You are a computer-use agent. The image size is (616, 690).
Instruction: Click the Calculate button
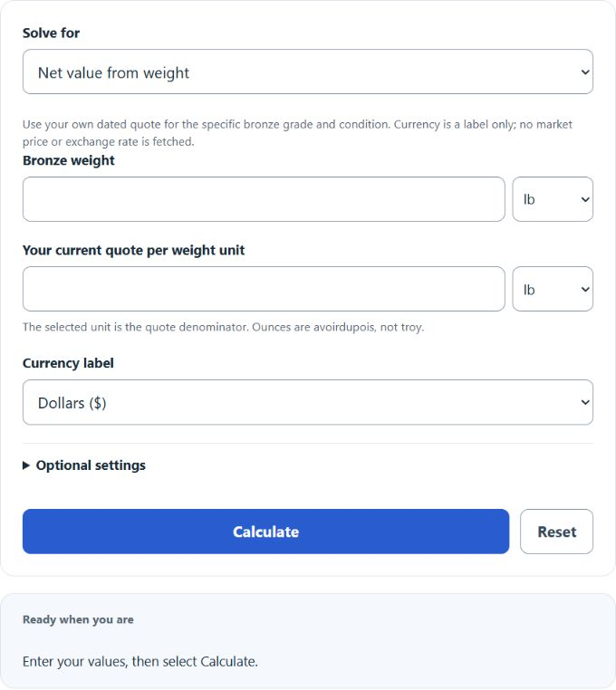pos(266,532)
